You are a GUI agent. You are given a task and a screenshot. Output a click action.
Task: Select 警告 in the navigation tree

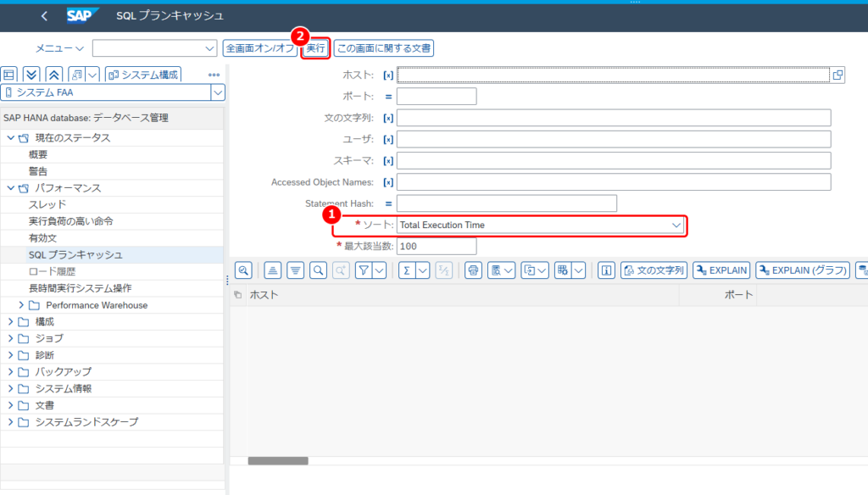click(38, 171)
